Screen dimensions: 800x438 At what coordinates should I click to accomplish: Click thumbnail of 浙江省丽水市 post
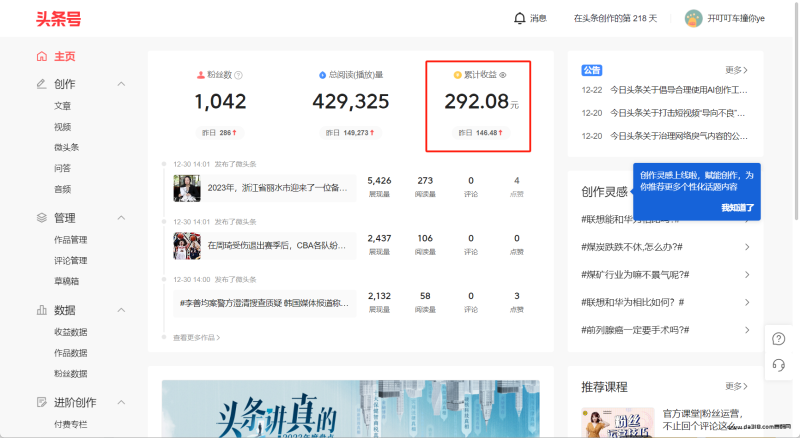[x=187, y=188]
